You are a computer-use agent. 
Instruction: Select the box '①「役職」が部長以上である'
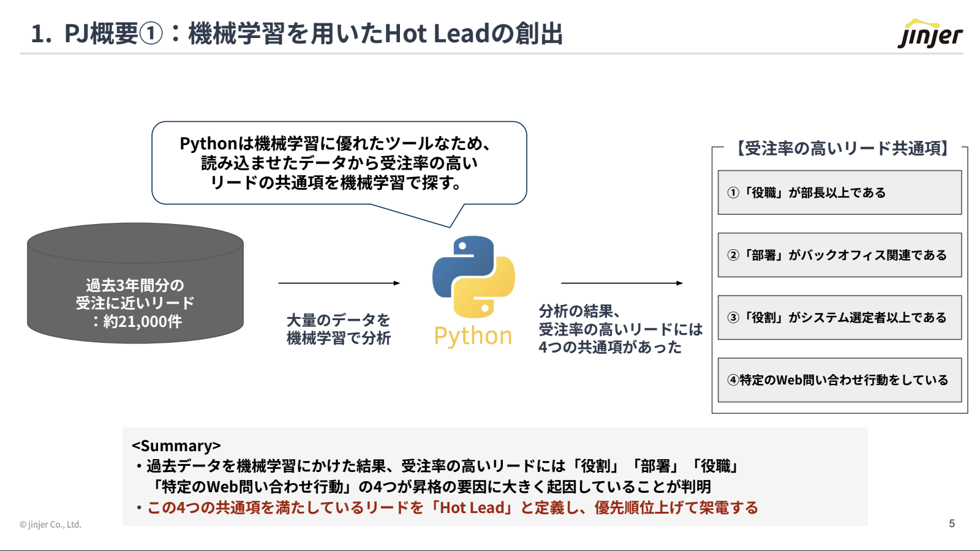click(x=840, y=192)
